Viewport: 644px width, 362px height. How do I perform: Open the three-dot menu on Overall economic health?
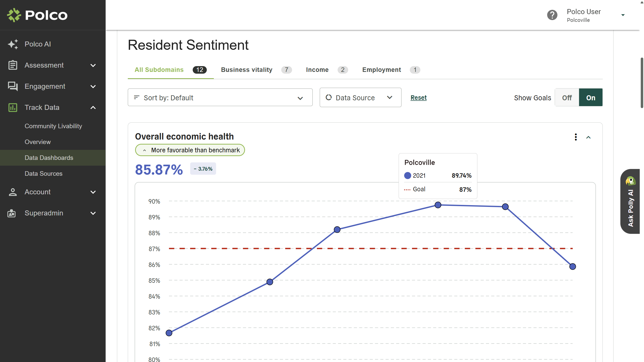[x=576, y=137]
